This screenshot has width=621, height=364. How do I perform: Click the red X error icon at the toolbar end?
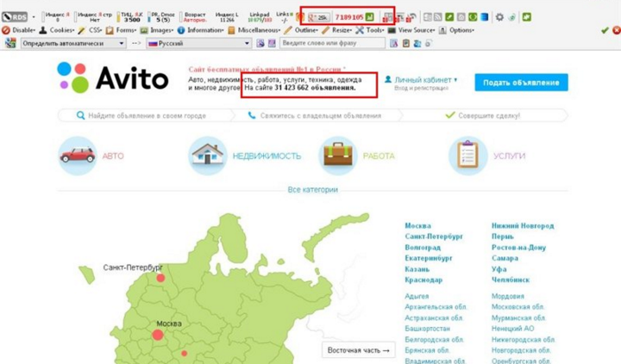point(617,30)
